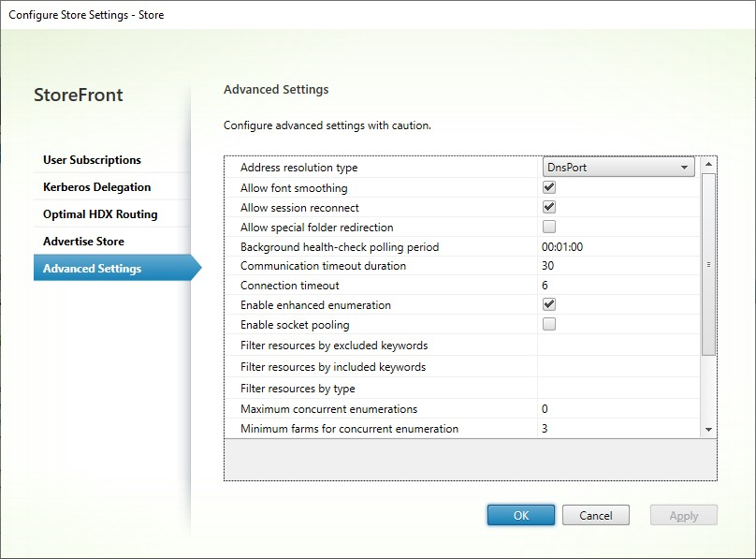Viewport: 756px width, 559px height.
Task: Click OK to save settings
Action: point(520,515)
